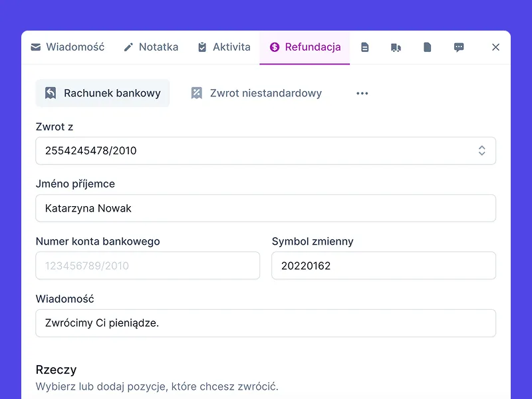Click the Wiadomość message text field
Viewport: 532px width, 399px height.
click(x=265, y=323)
